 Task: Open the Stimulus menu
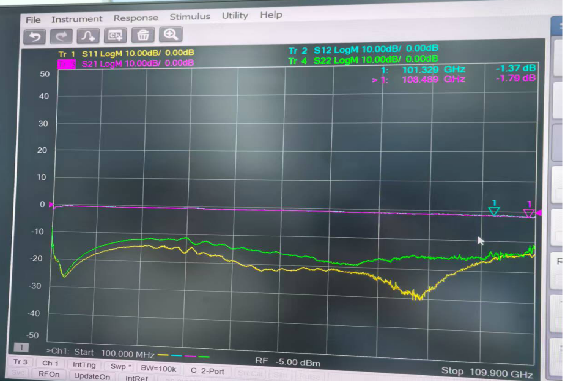click(x=190, y=17)
